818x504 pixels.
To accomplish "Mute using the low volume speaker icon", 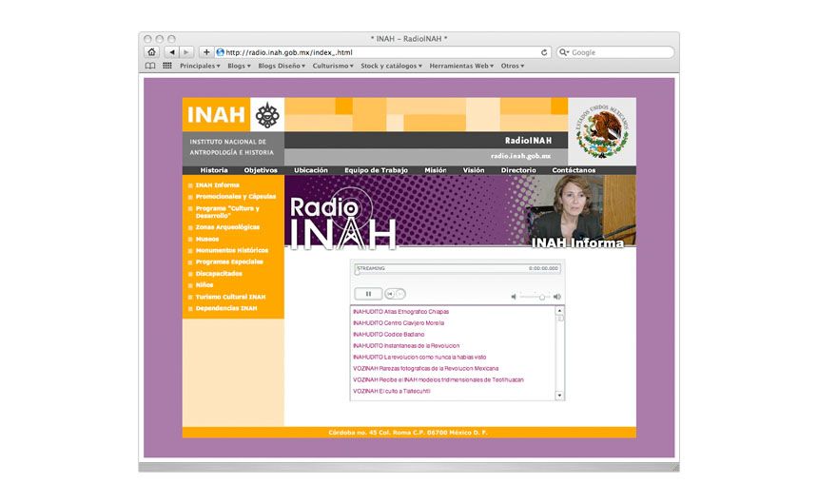I will (x=514, y=297).
